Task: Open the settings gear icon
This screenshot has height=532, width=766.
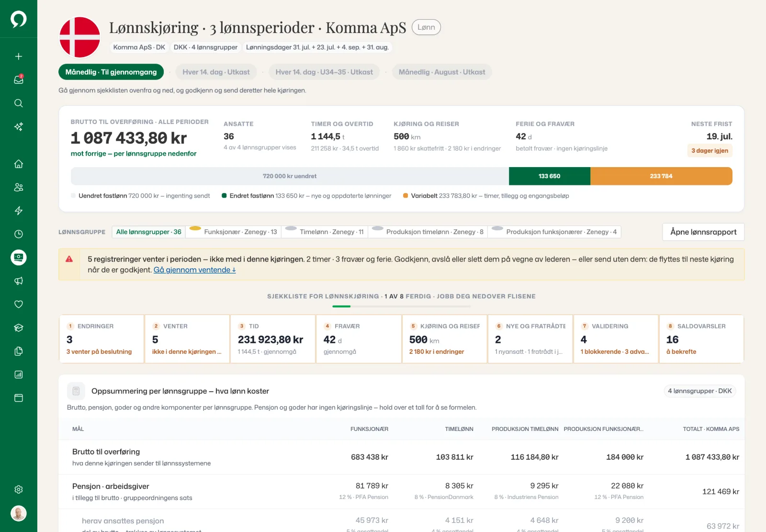Action: [19, 490]
